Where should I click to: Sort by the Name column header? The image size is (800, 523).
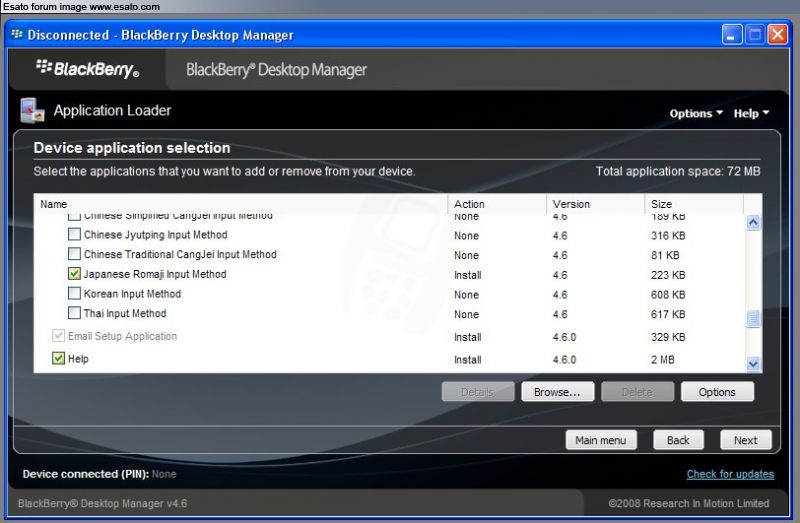[x=241, y=204]
